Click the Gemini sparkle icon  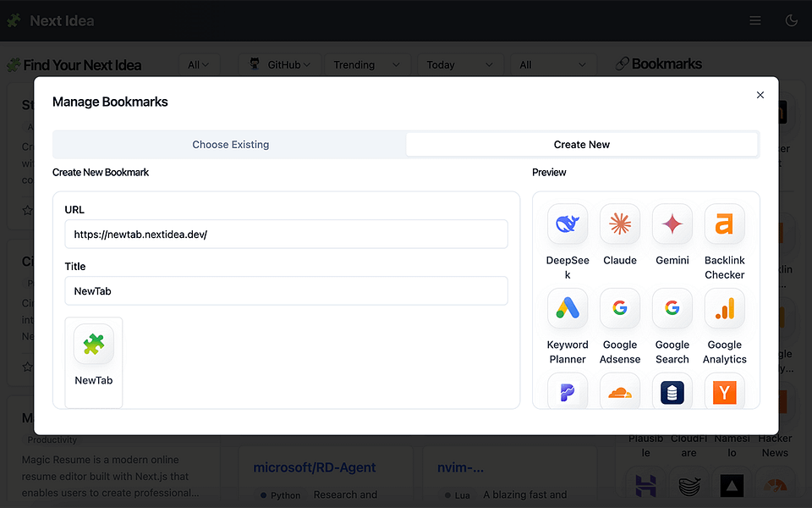[672, 224]
